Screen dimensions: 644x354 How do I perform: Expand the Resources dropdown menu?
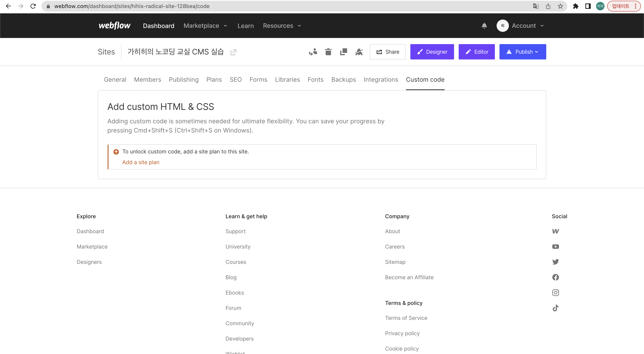282,26
